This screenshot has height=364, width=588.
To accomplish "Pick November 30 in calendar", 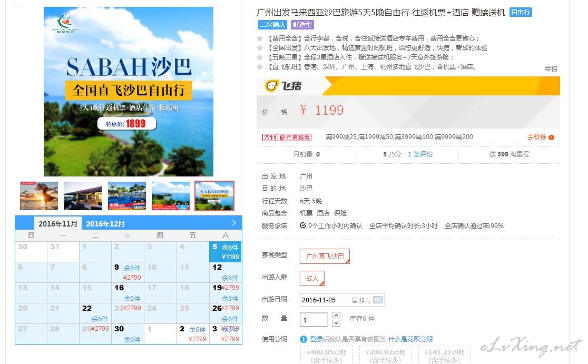I will 128,334.
